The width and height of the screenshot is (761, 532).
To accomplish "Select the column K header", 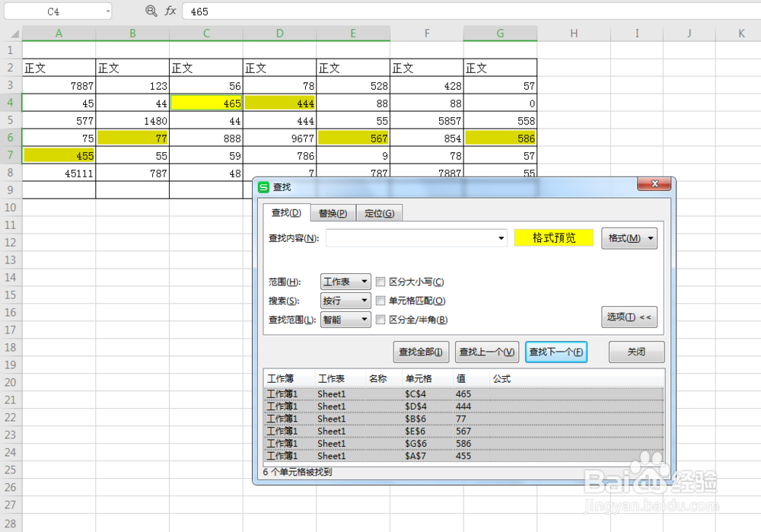I will [741, 33].
